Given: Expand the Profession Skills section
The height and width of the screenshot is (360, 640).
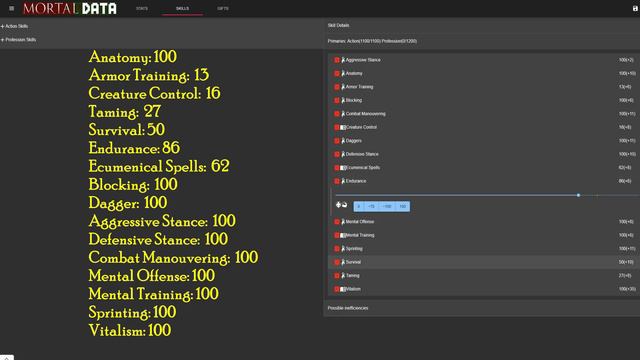Looking at the screenshot, I should tap(18, 40).
